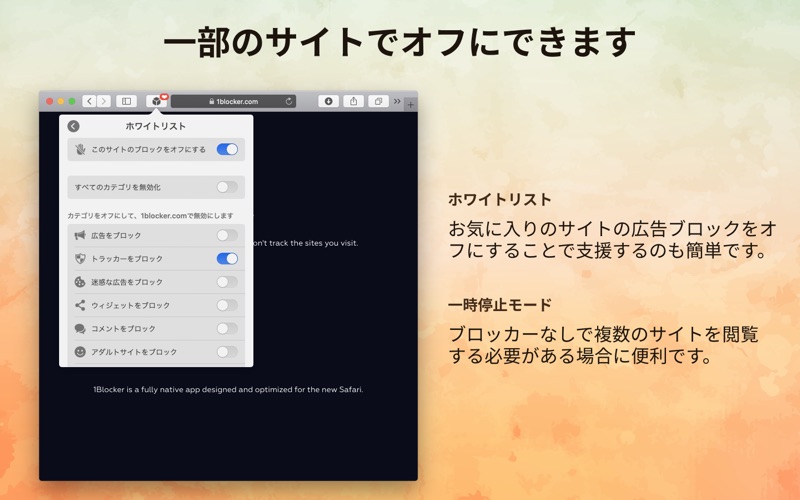
Task: Click the Safari back navigation arrow
Action: (89, 101)
